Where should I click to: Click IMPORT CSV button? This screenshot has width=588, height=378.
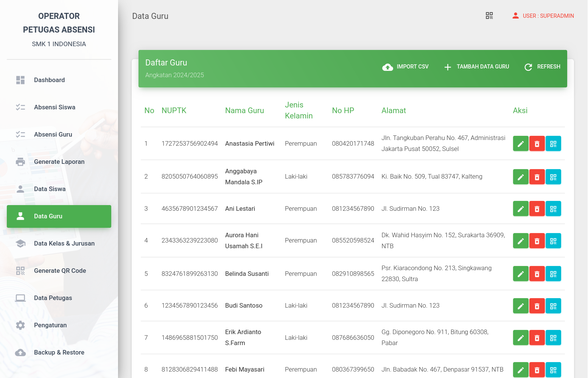[405, 67]
